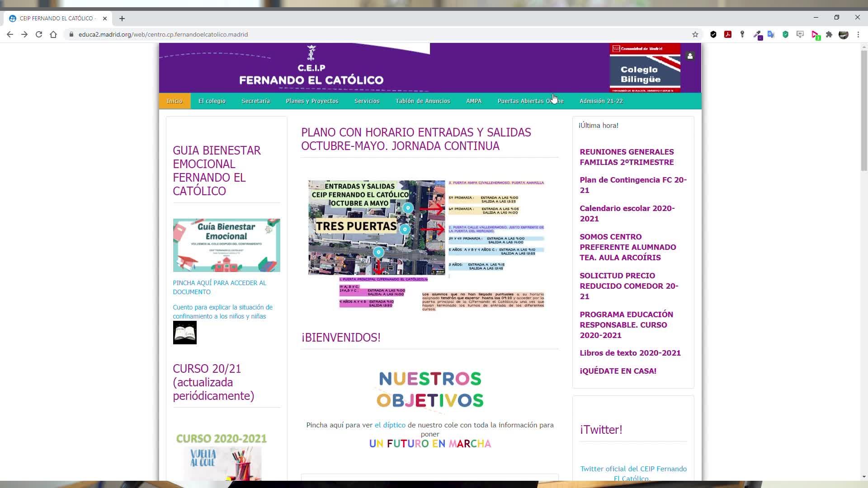Open the ¡QUÉDATE EN CASA! link
868x488 pixels.
[x=618, y=371]
